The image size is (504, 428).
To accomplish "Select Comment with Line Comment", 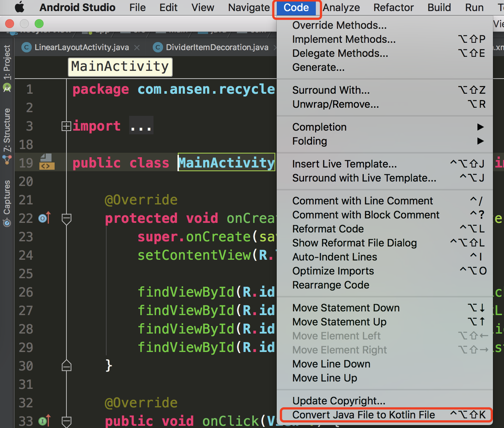I will 385,201.
